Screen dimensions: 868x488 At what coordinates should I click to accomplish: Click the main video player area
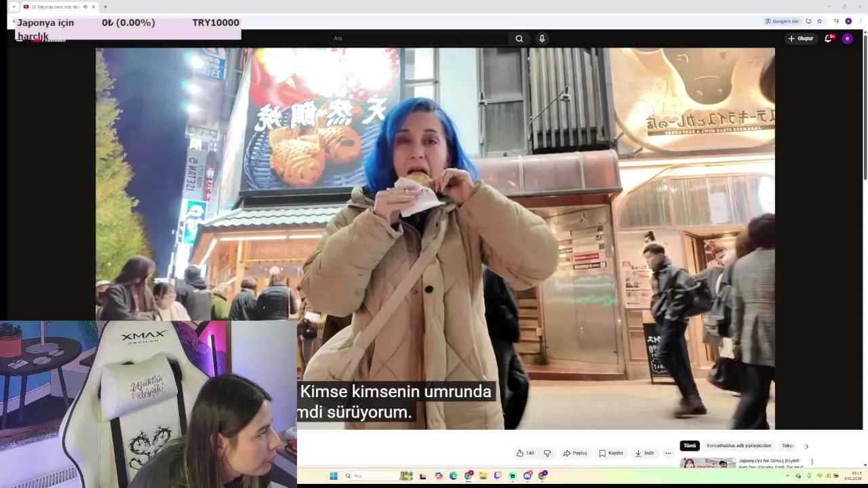click(435, 239)
